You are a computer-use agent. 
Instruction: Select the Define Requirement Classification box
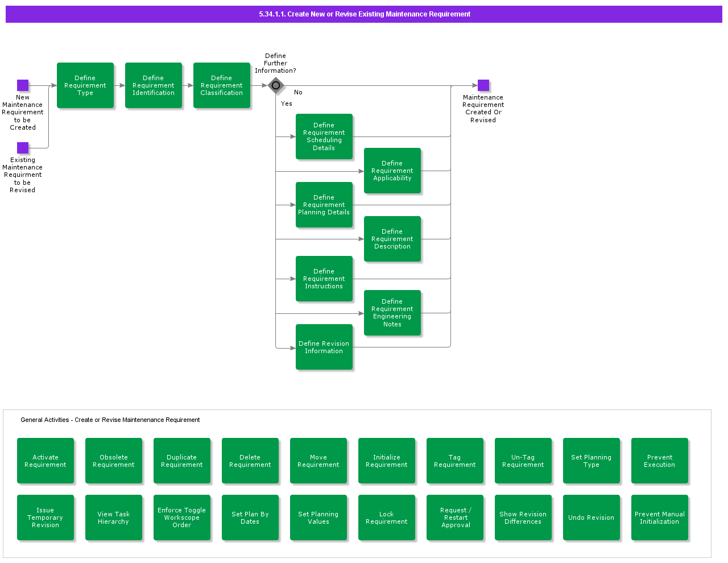pyautogui.click(x=222, y=85)
